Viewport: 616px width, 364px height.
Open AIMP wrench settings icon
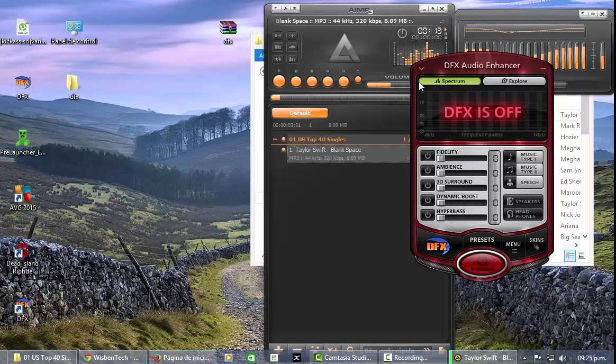(x=286, y=8)
